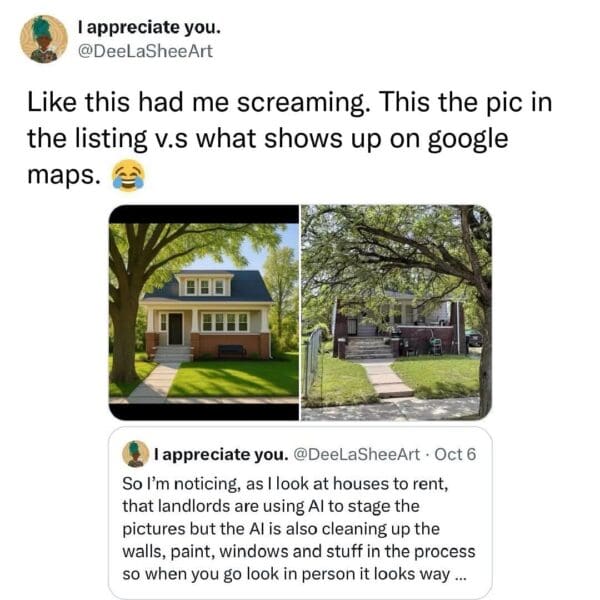Image resolution: width=600 pixels, height=600 pixels.
Task: Click the parked car in the street view photo
Action: (x=474, y=339)
